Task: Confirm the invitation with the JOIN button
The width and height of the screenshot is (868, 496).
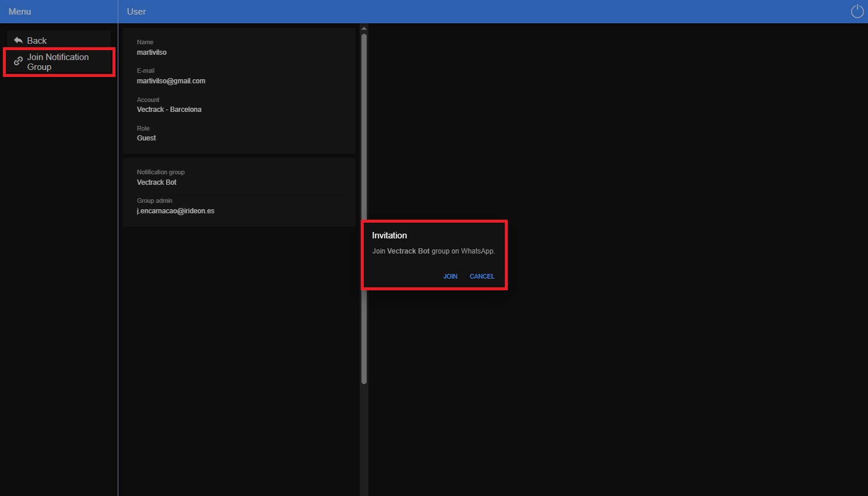Action: click(450, 276)
